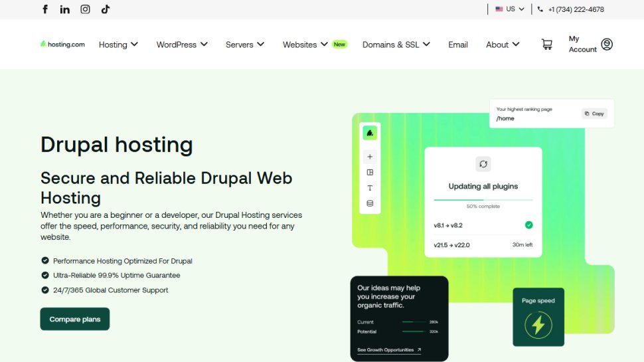Click the US flag icon
This screenshot has width=644, height=362.
[499, 9]
